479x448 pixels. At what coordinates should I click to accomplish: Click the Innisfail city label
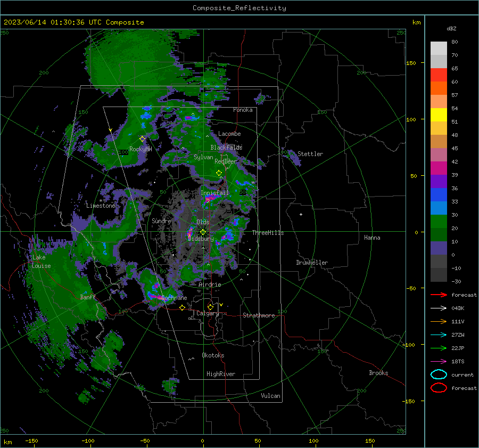tap(214, 193)
